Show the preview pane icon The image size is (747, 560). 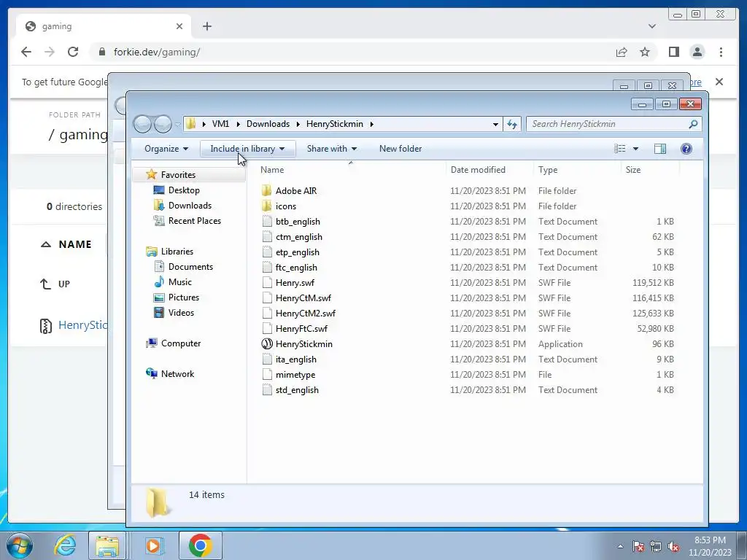[659, 149]
